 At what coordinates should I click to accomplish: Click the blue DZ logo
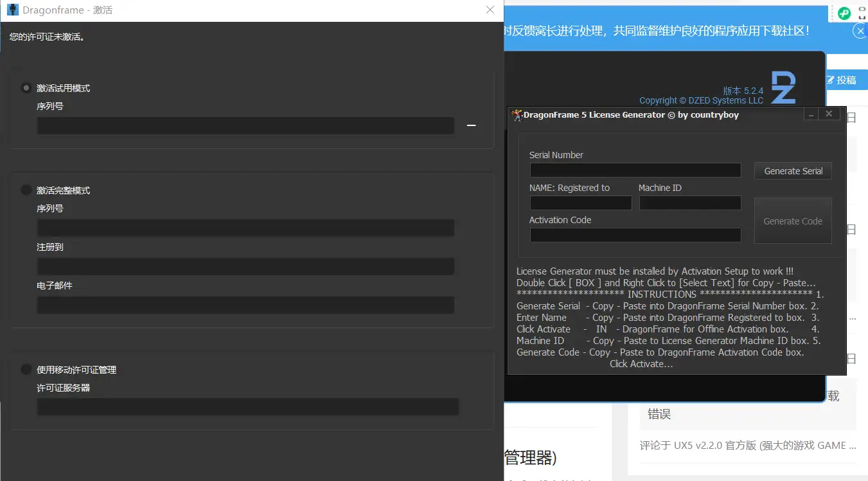coord(784,88)
